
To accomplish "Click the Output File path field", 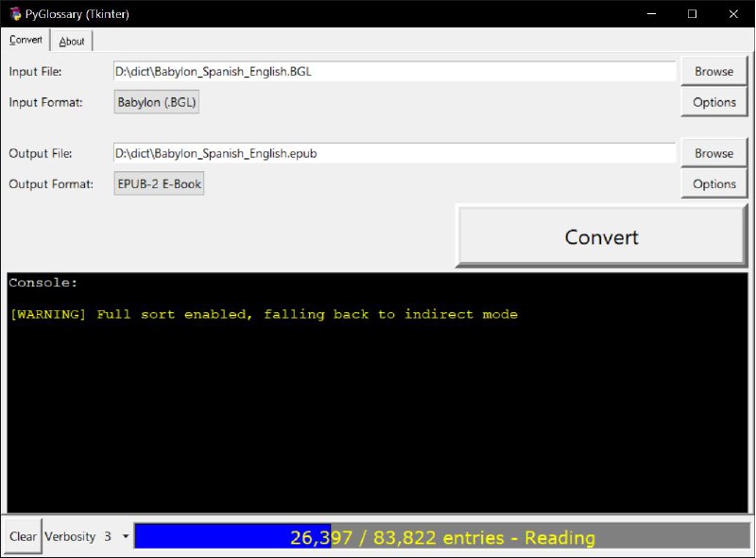I will pyautogui.click(x=393, y=153).
